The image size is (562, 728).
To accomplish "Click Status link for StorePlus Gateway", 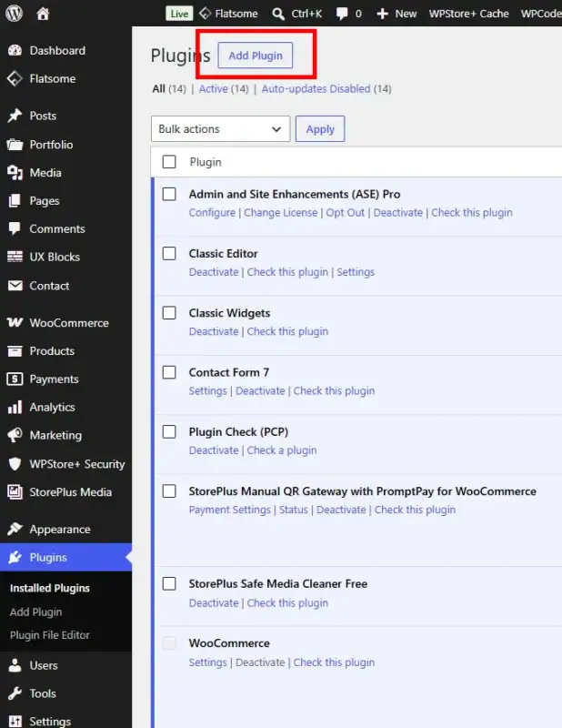I will click(x=294, y=510).
